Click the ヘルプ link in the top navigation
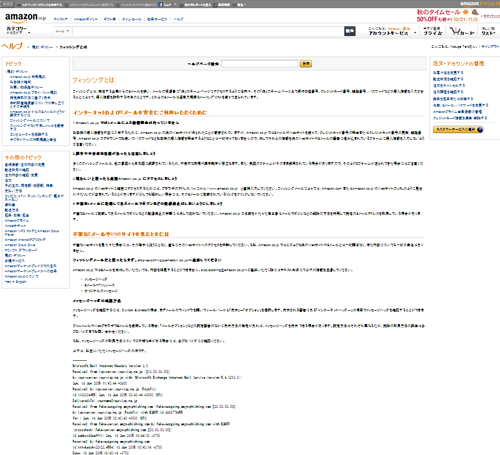 [x=178, y=19]
